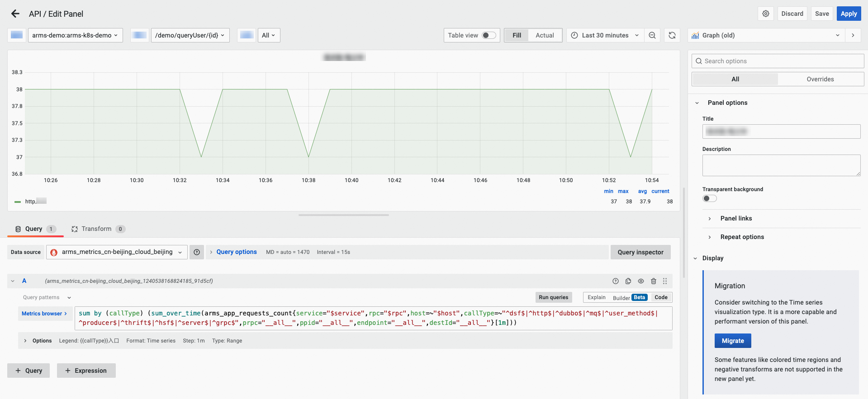The image size is (868, 399).
Task: Apply panel changes
Action: point(849,14)
